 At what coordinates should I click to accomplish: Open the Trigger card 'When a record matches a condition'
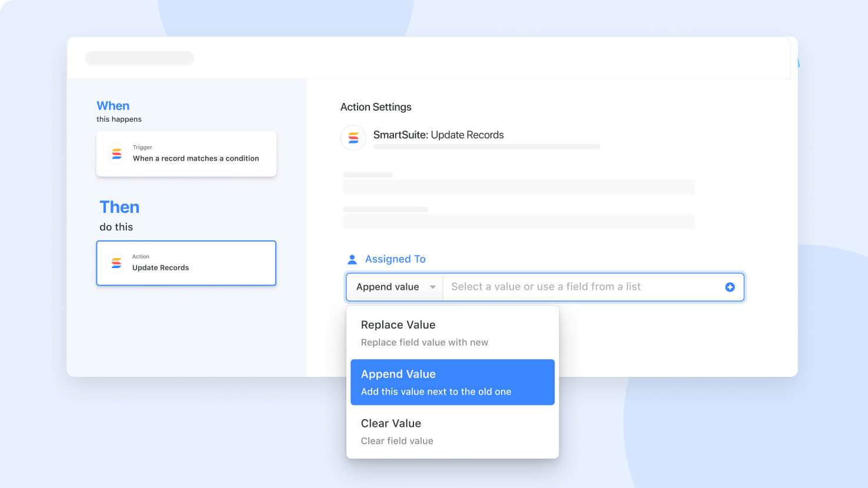click(x=186, y=154)
